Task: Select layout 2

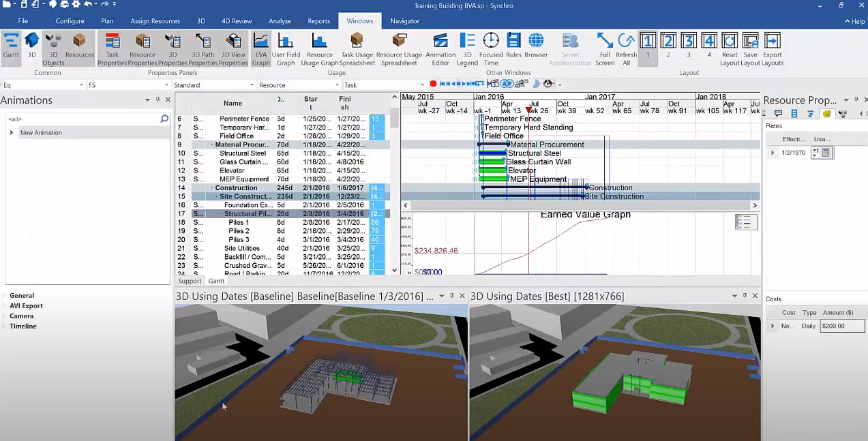Action: (x=668, y=45)
